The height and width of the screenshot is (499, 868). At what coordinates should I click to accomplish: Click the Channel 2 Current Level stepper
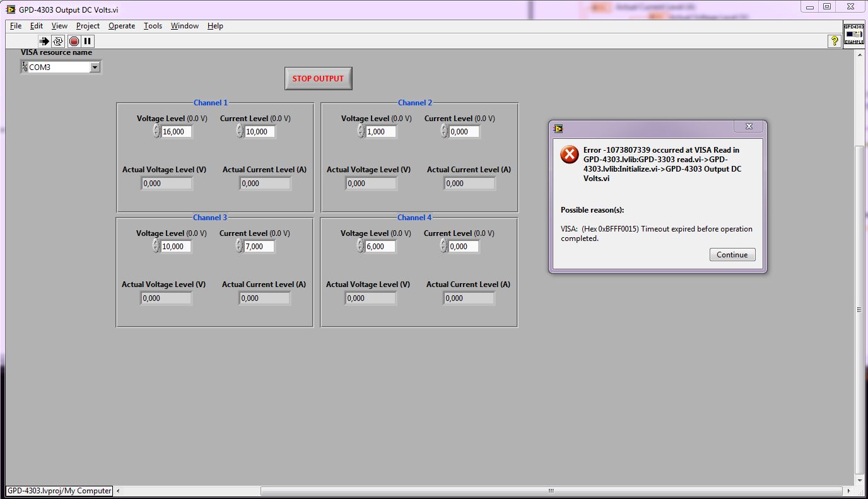[444, 131]
